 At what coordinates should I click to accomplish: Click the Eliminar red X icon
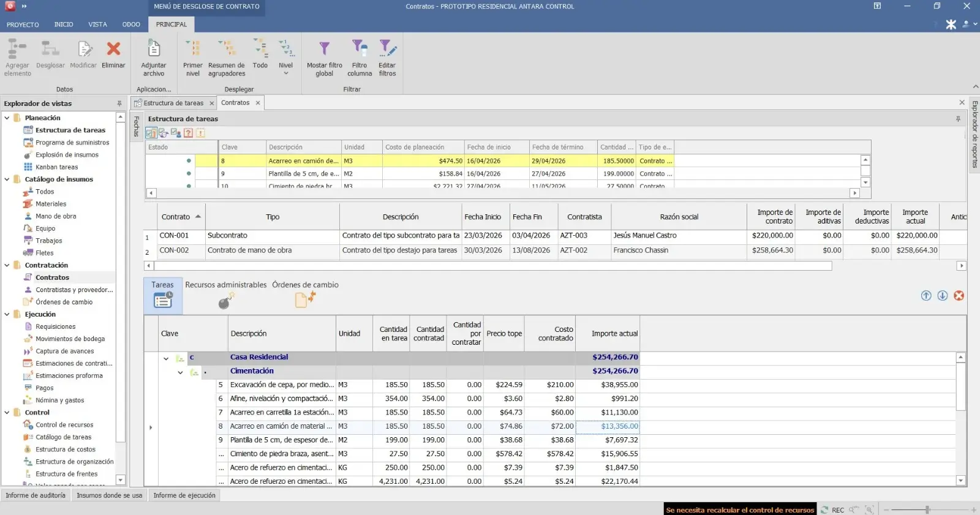[113, 50]
